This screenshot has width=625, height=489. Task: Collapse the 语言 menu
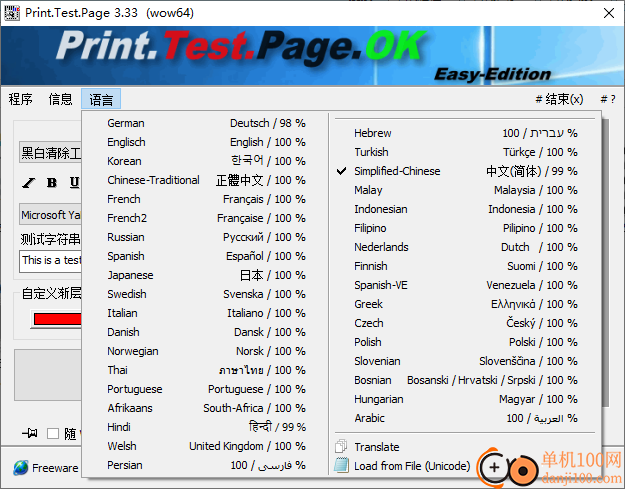pos(101,99)
